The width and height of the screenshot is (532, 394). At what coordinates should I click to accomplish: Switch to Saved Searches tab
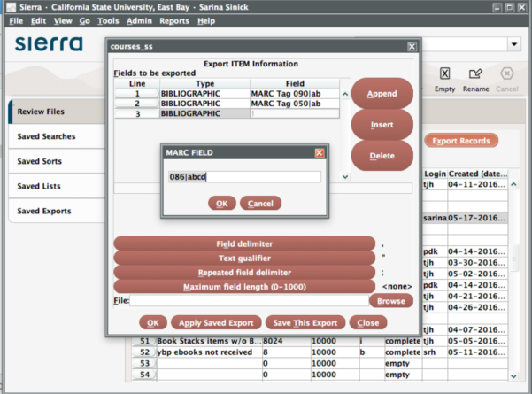47,137
